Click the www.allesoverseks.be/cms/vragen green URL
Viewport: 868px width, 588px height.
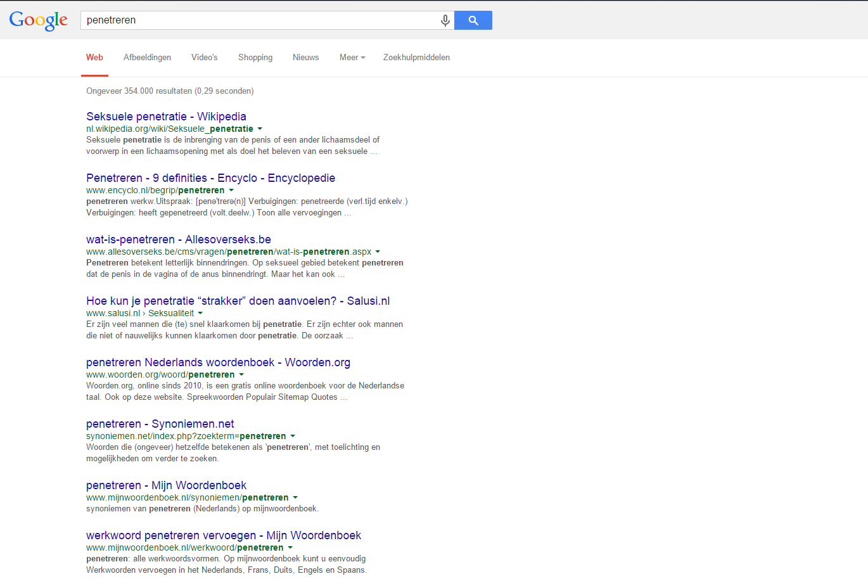(x=229, y=252)
